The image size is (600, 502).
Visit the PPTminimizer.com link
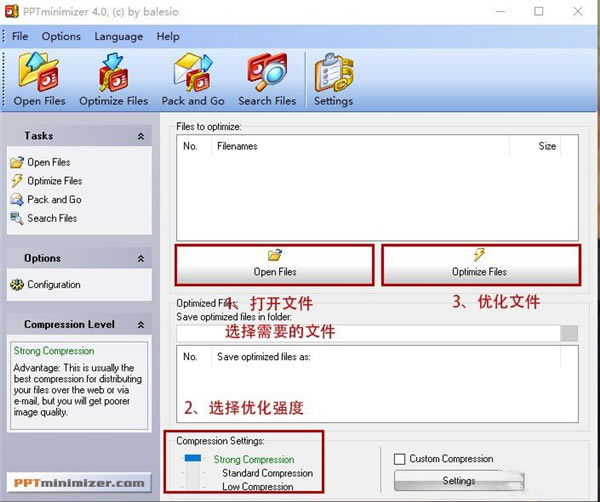79,483
